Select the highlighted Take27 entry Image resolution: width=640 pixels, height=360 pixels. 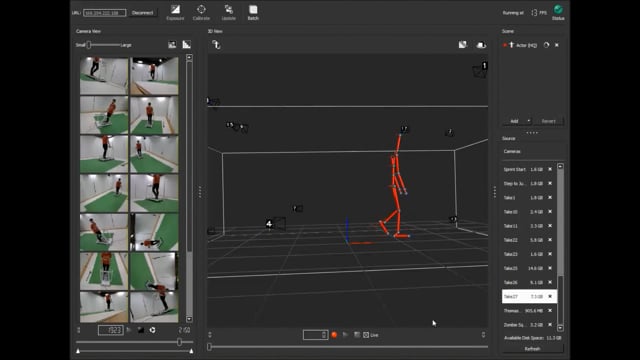[529, 296]
